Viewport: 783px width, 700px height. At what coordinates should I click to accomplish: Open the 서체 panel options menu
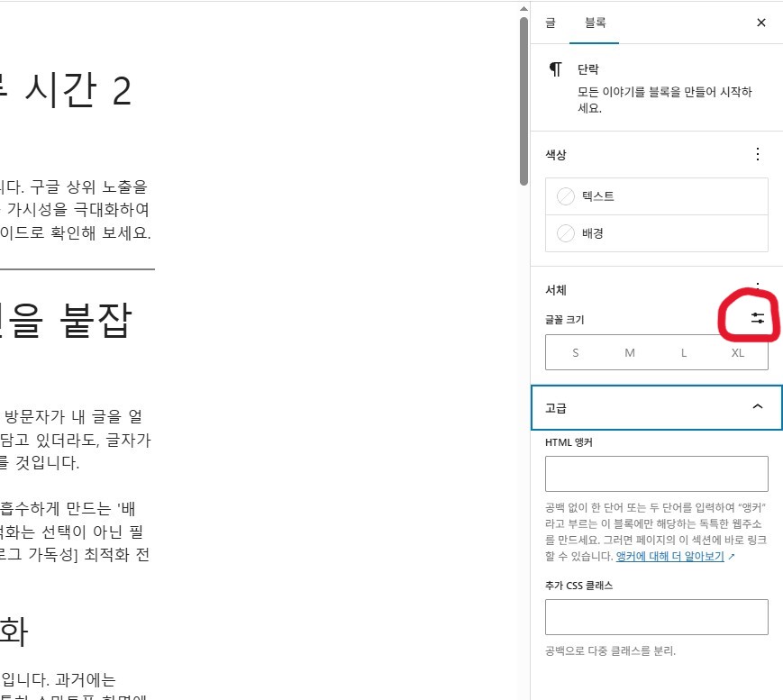point(758,286)
